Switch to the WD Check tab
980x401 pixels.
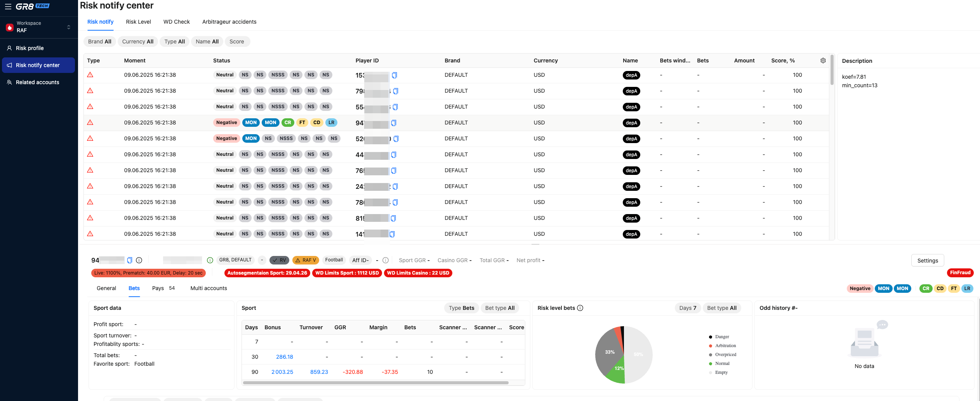tap(176, 22)
